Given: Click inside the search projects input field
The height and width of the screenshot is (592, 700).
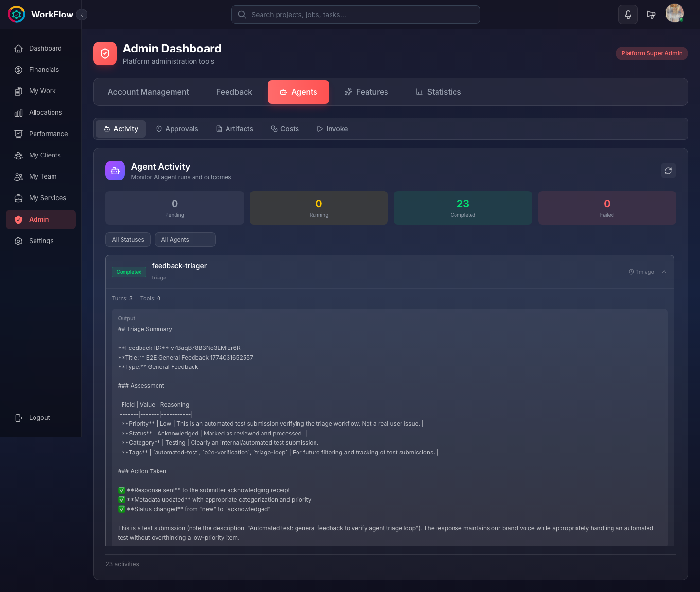Looking at the screenshot, I should click(x=355, y=15).
